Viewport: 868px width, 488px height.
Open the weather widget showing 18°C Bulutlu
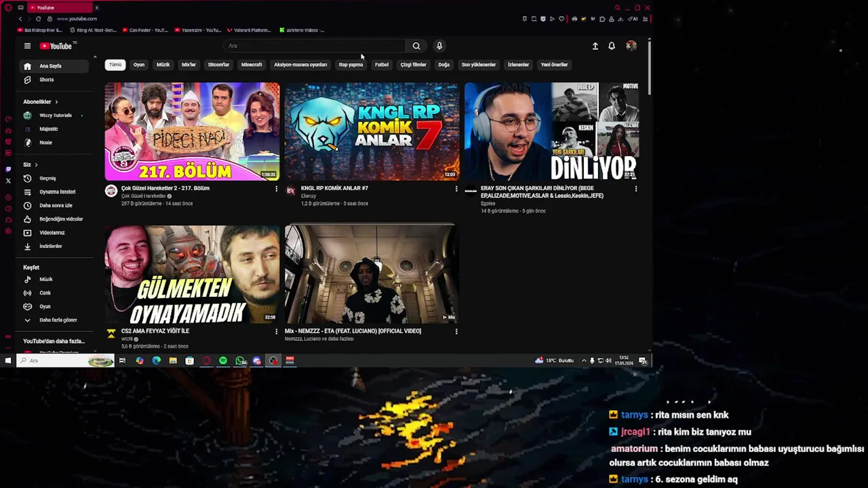[555, 361]
